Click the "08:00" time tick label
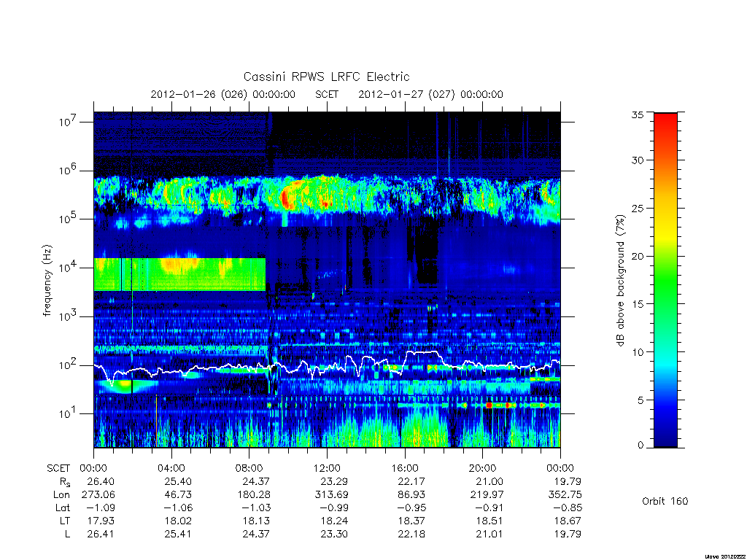This screenshot has height=560, width=747. [x=249, y=468]
